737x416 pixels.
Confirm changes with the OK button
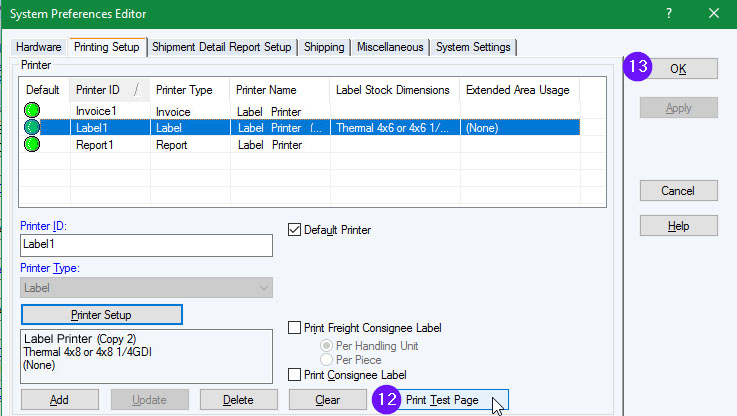(678, 69)
